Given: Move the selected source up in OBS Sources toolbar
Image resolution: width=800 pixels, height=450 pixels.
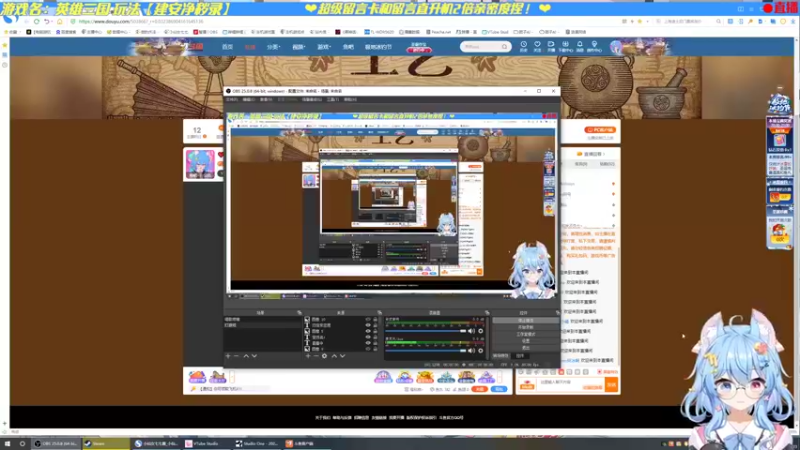Looking at the screenshot, I should point(334,356).
